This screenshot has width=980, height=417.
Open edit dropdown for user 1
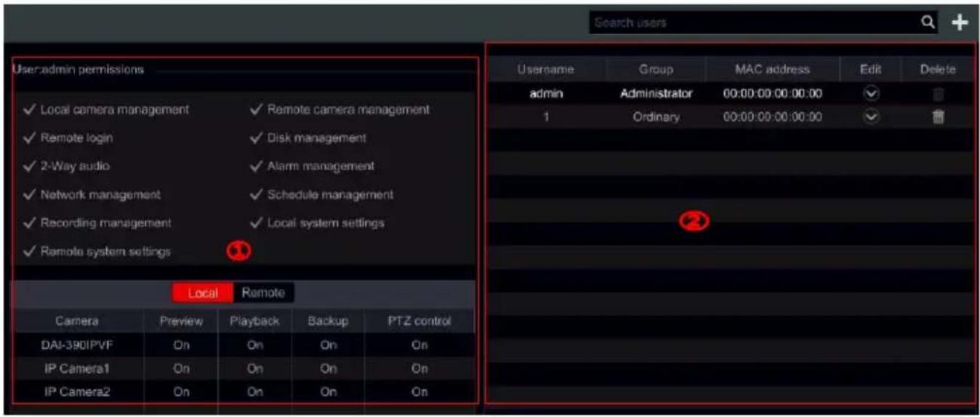(x=870, y=116)
